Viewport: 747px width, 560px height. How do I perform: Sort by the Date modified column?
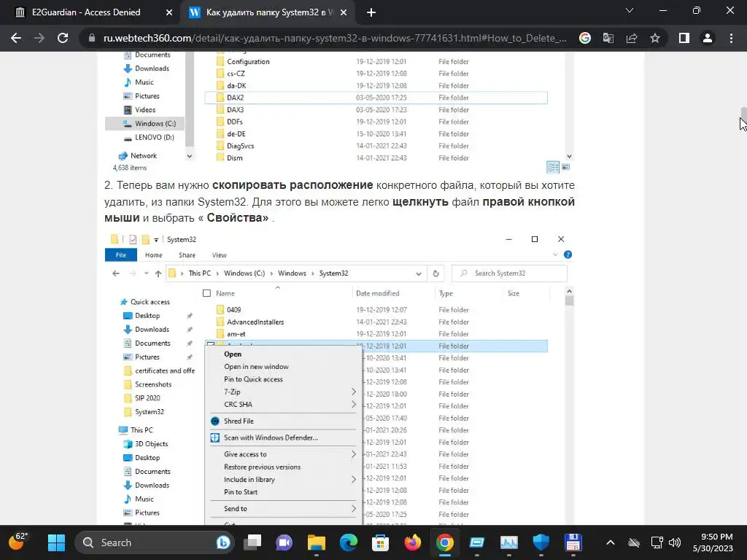click(x=377, y=293)
